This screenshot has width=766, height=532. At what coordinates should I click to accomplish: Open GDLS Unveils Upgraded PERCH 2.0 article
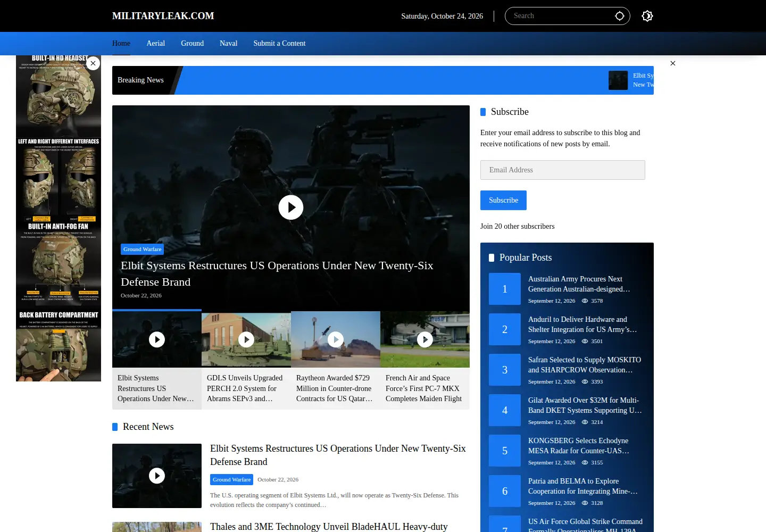[245, 388]
